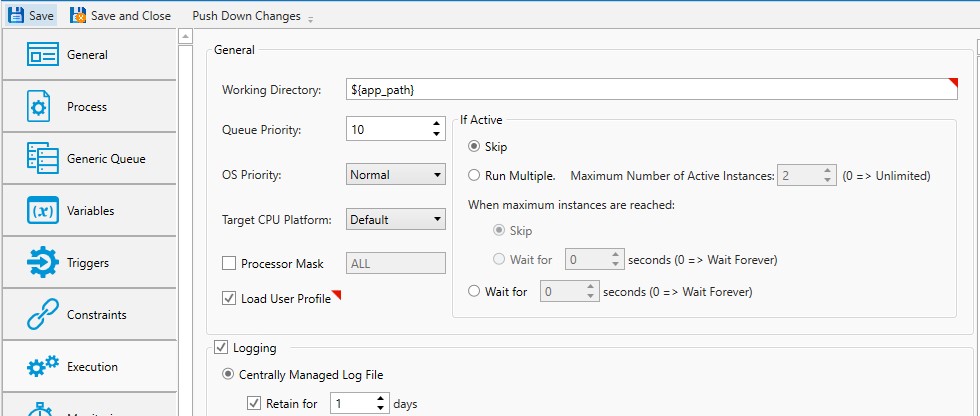The height and width of the screenshot is (416, 980).
Task: Click the Push Down Changes button
Action: click(x=246, y=16)
